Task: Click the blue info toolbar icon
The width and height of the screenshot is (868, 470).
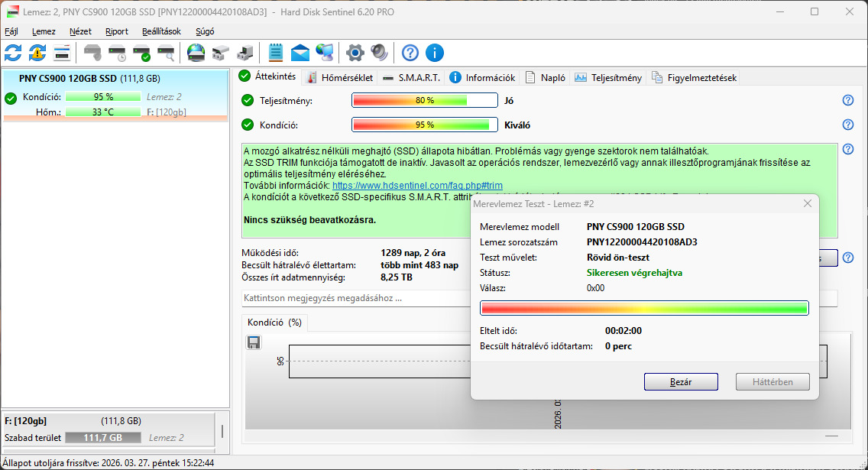Action: [435, 53]
